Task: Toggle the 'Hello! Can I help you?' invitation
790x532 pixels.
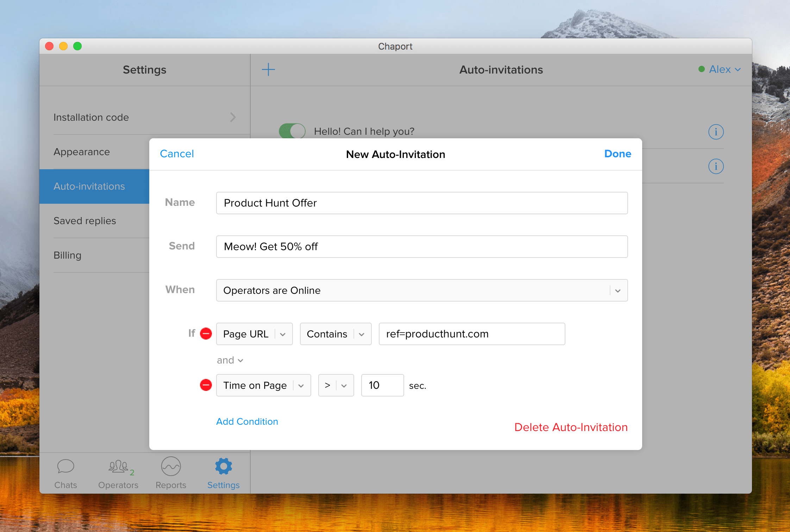Action: (292, 131)
